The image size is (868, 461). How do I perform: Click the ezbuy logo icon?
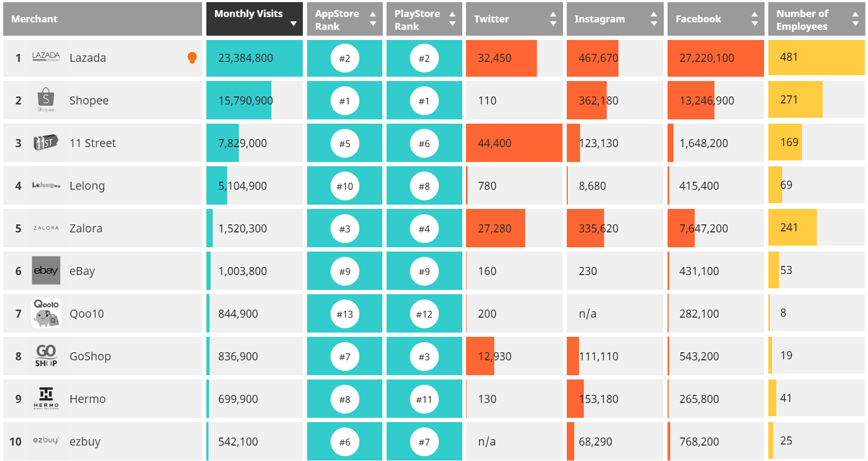pos(46,441)
